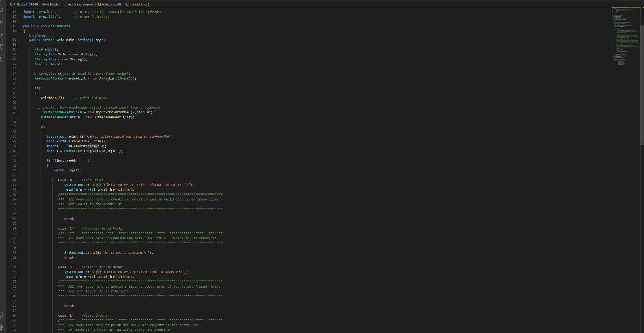Click the 'char input1;' declaration
Screen dimensions: 644x333
coord(47,49)
